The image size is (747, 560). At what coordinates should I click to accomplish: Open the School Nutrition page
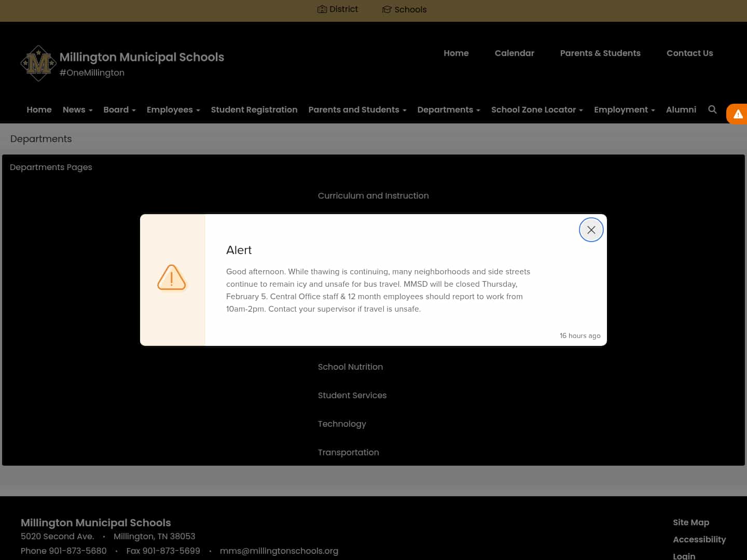(350, 367)
